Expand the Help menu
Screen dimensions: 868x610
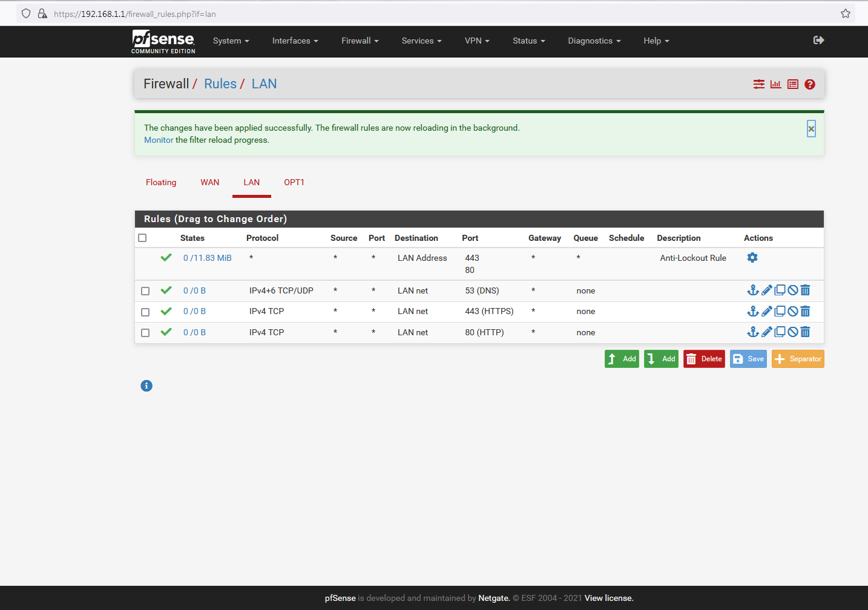656,41
